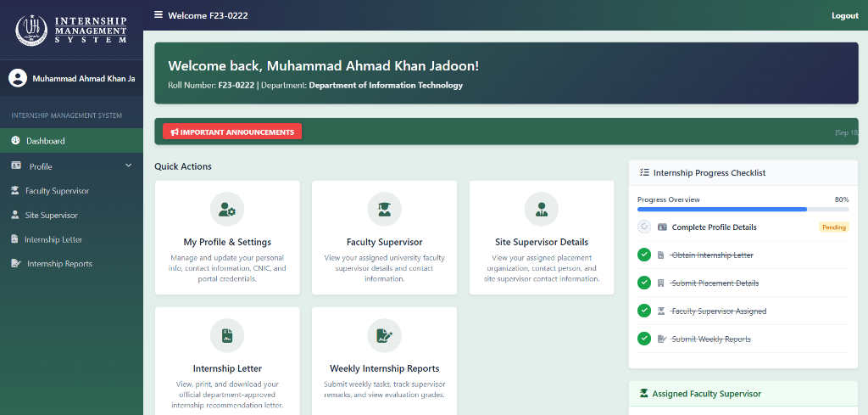Click Welcome F23-0222 header text
Screen dimensions: 868x415
(208, 15)
